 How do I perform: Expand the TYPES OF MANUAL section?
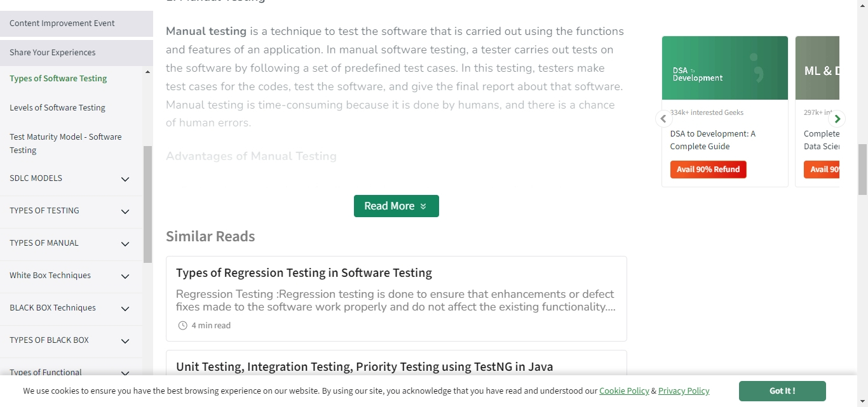(x=125, y=244)
